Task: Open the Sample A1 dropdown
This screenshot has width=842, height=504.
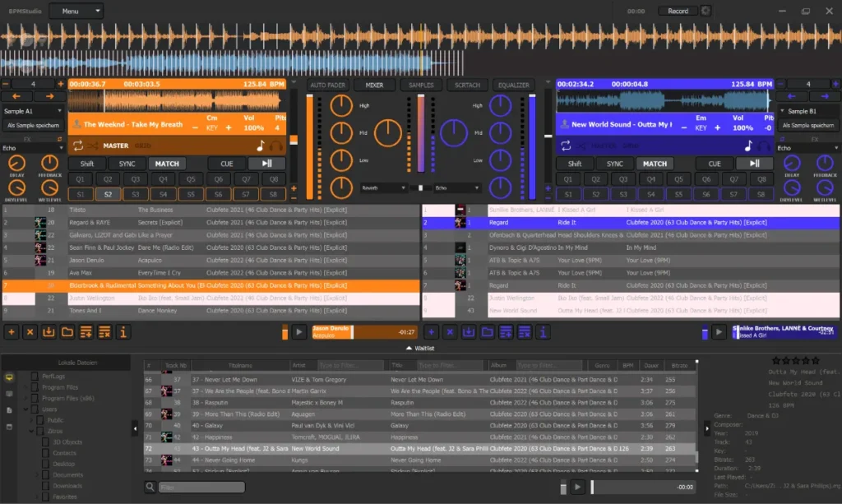Action: pos(32,111)
